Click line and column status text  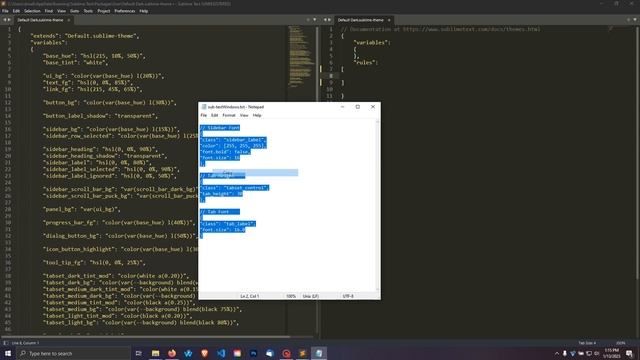[25, 343]
